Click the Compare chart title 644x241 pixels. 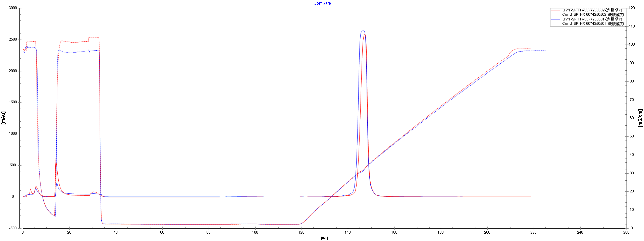(x=322, y=3)
